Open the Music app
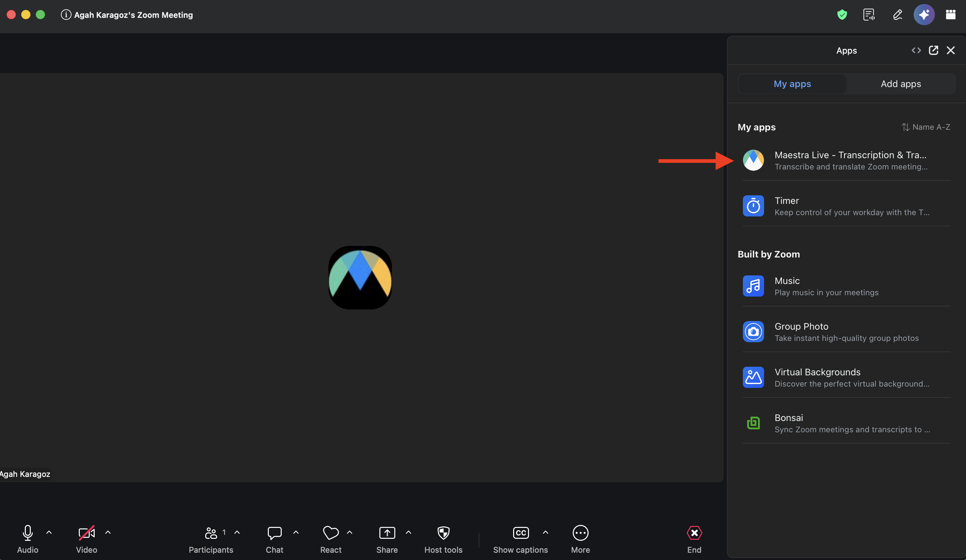966x560 pixels. [846, 286]
